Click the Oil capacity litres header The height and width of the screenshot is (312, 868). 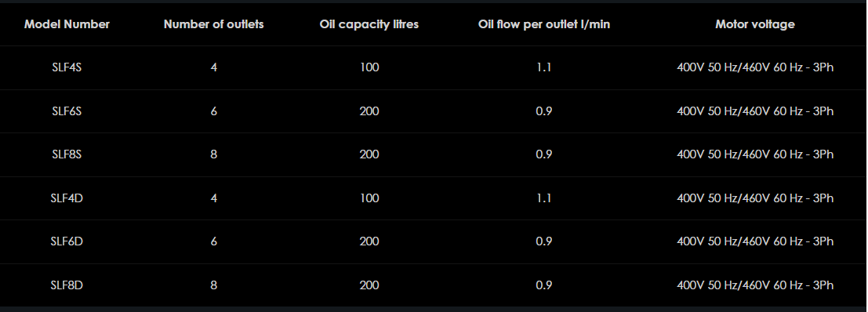pos(369,24)
